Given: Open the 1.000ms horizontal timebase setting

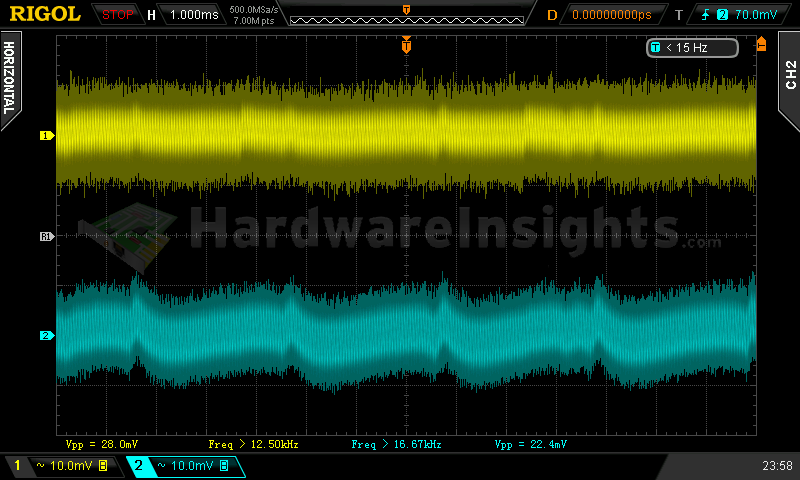Looking at the screenshot, I should 193,15.
